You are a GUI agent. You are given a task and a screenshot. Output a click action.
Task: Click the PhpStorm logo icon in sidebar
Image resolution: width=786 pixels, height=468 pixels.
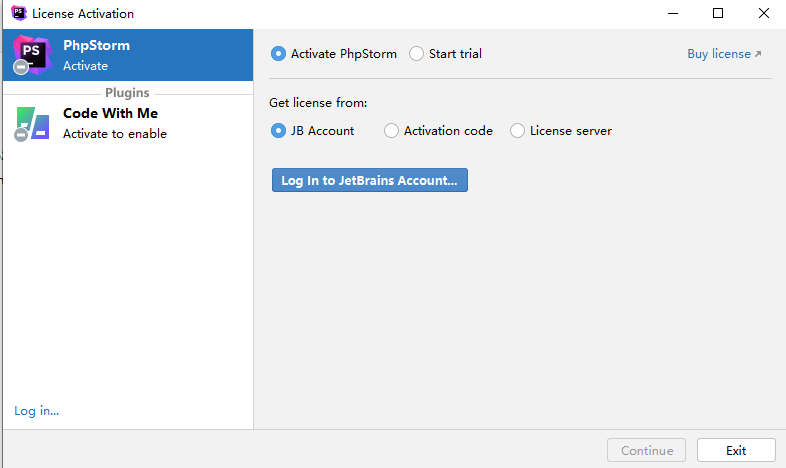(x=31, y=54)
